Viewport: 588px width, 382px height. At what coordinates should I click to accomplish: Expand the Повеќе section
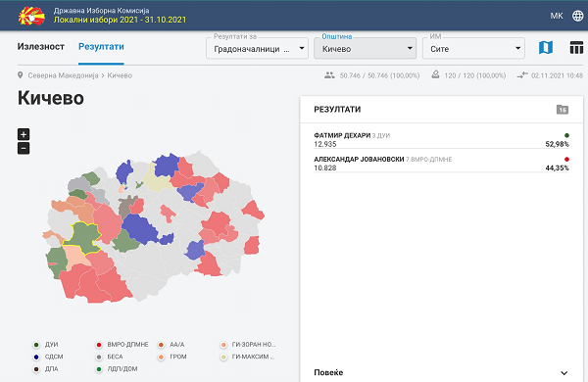(441, 372)
